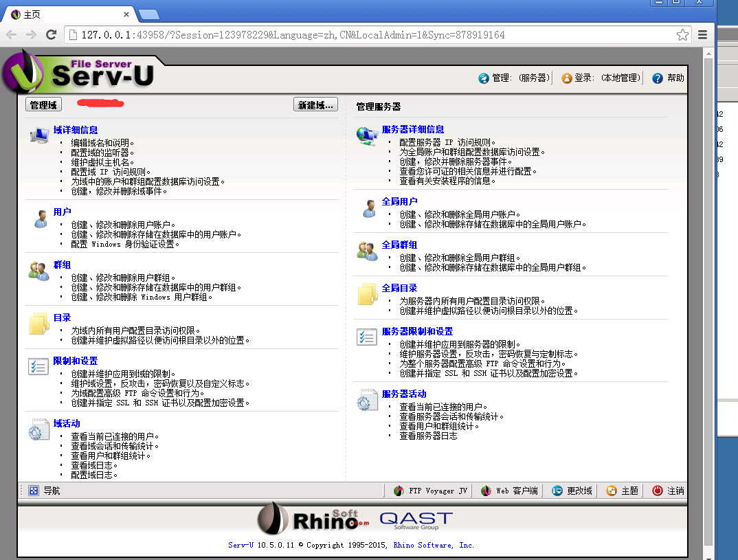Open the 服务器限制和设置 link

(417, 331)
